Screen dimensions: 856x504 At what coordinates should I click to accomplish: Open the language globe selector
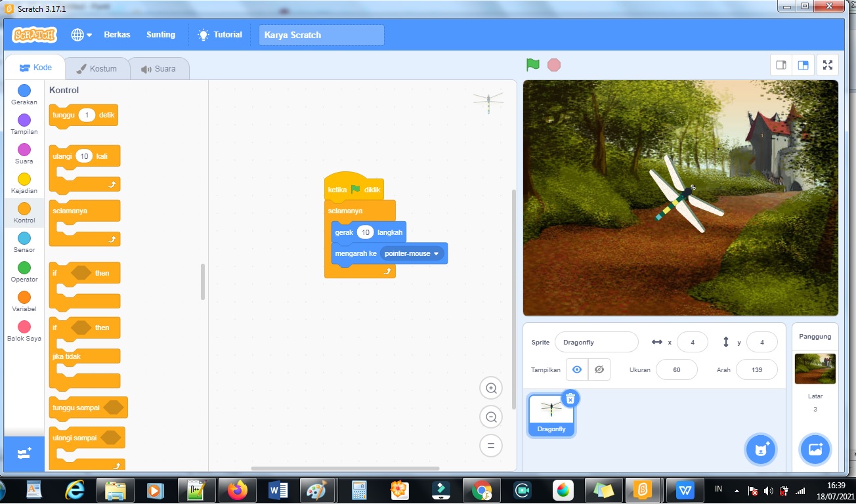(77, 34)
